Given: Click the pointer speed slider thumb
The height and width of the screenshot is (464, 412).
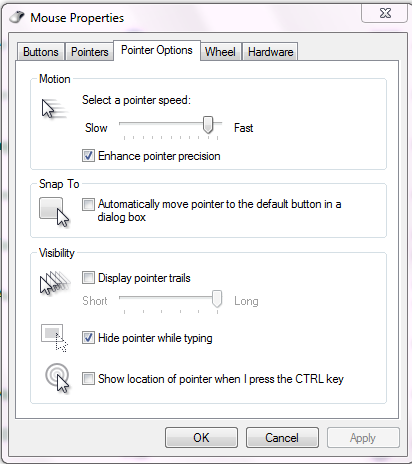Looking at the screenshot, I should click(x=208, y=125).
